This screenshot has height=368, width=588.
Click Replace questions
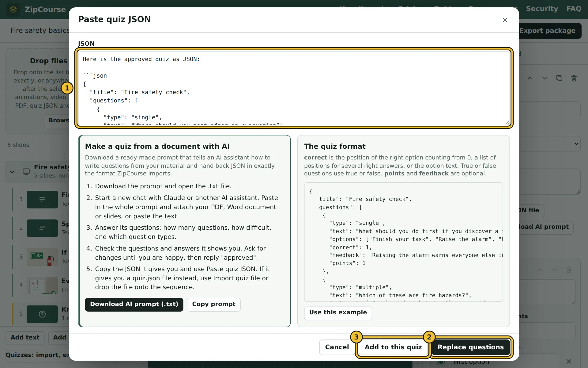[x=470, y=347]
